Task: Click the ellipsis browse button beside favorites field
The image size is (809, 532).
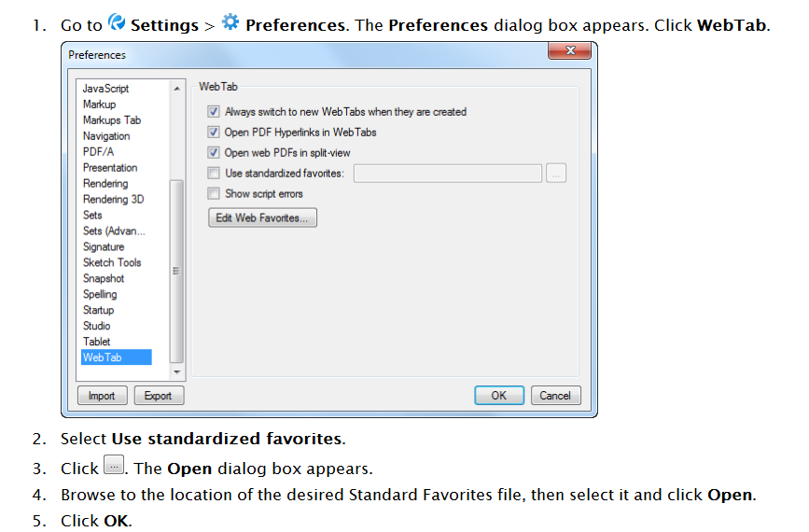Action: click(x=556, y=174)
